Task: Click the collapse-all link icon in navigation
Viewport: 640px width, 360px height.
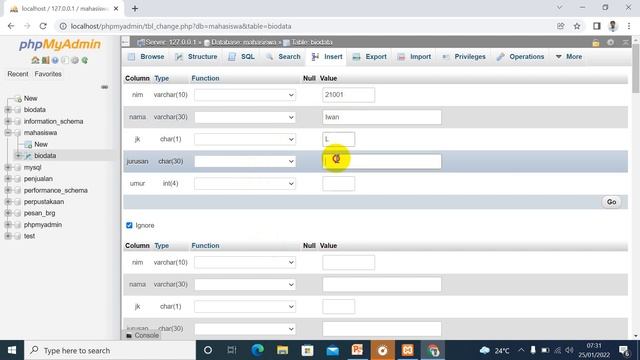Action: pos(104,87)
